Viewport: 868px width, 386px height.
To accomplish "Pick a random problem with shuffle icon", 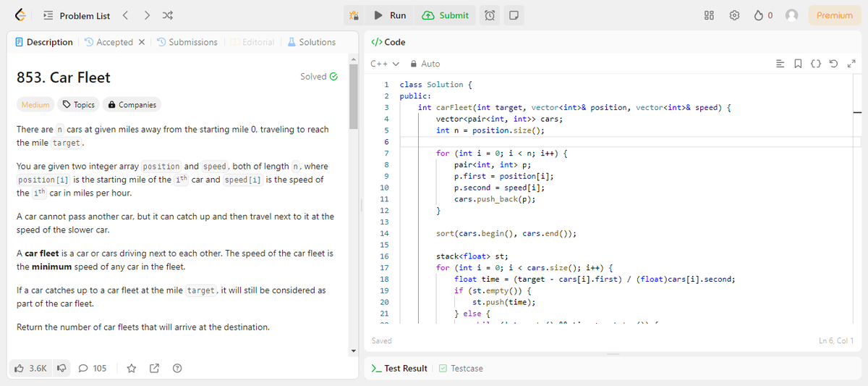I will [x=167, y=15].
